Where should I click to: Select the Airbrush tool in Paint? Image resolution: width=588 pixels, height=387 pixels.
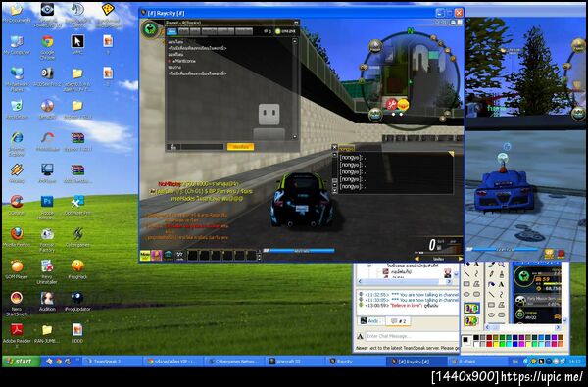(x=491, y=285)
